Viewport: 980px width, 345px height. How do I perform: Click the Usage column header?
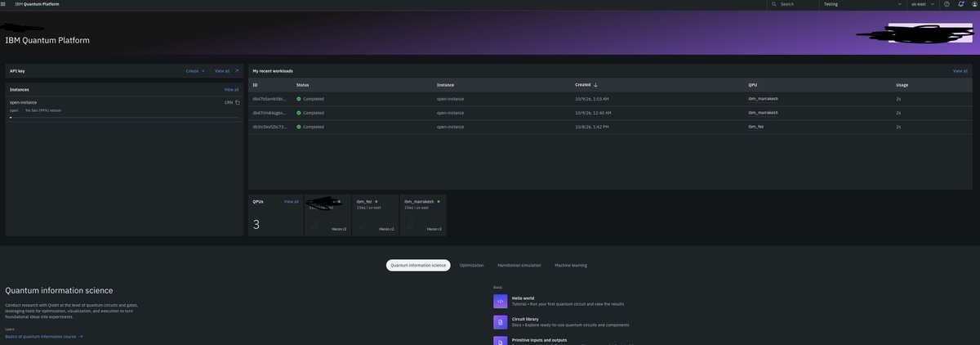tap(902, 85)
